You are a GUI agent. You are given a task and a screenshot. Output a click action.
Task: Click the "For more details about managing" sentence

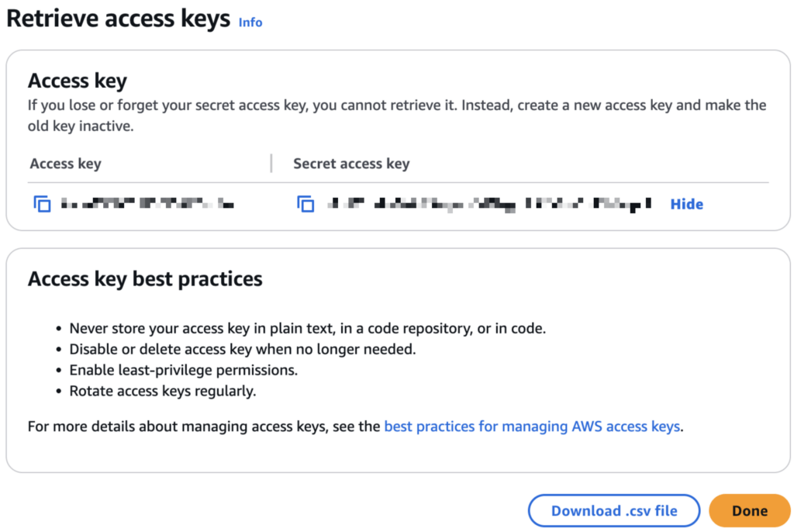tap(205, 426)
